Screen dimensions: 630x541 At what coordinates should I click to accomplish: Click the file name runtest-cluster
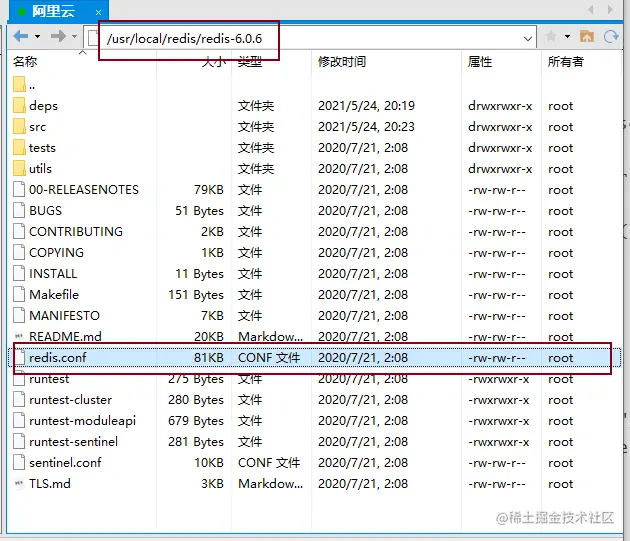click(x=70, y=400)
